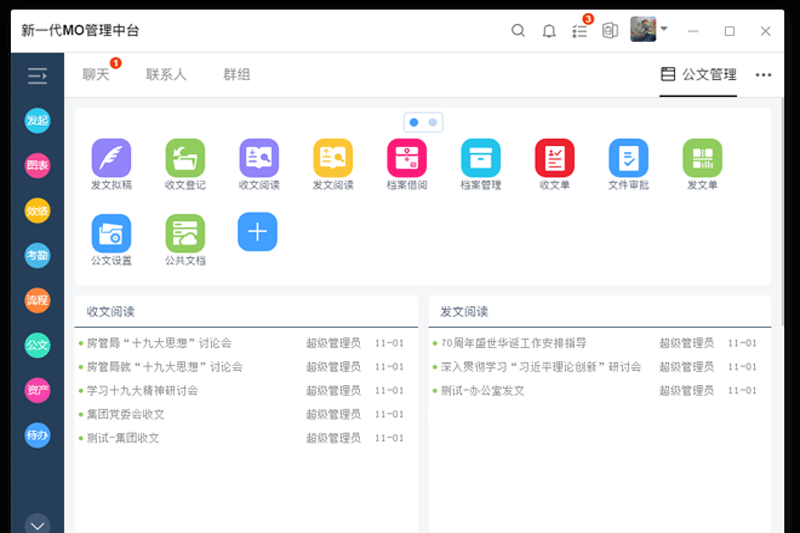Expand more sidebar items with down chevron

[x=37, y=524]
